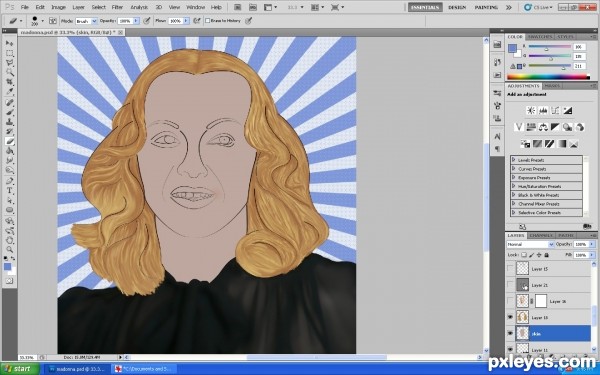
Task: Select the History Brush tool
Action: tap(10, 132)
